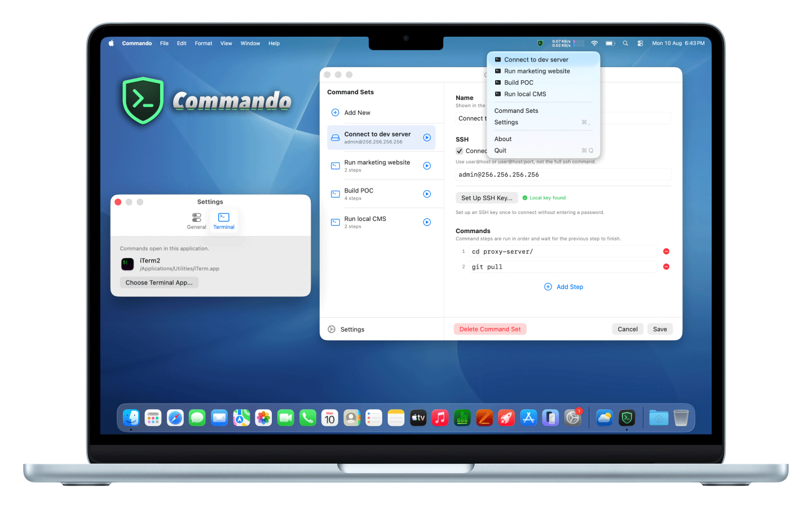Open Settings from the Command Sets sidebar footer

[x=346, y=330]
